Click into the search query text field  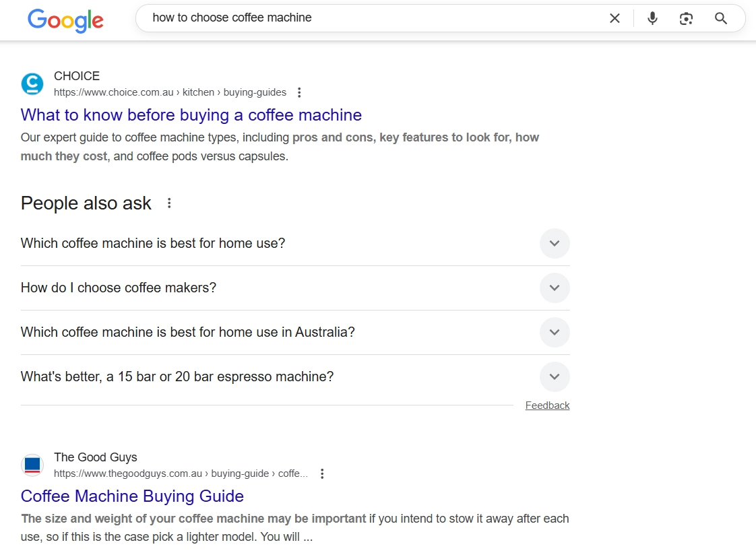[x=371, y=18]
